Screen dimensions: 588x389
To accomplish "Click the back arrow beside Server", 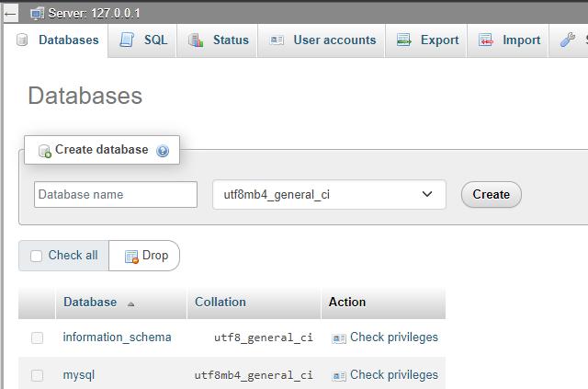I will 10,15.
